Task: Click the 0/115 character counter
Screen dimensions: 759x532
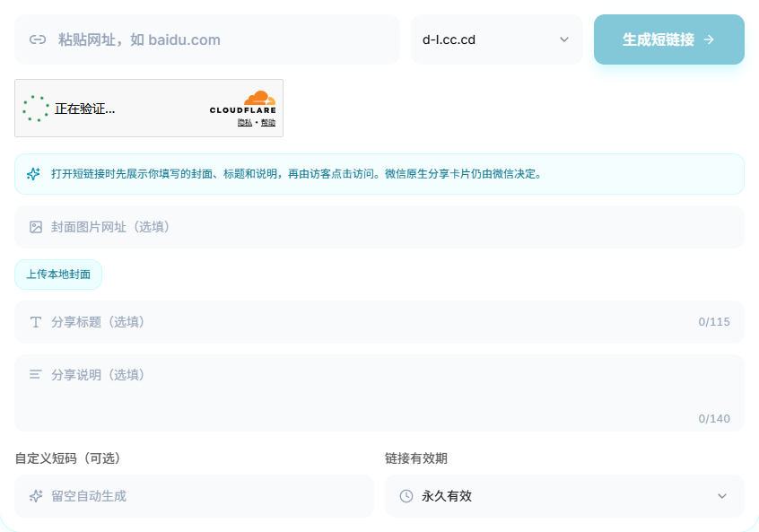Action: [x=714, y=322]
